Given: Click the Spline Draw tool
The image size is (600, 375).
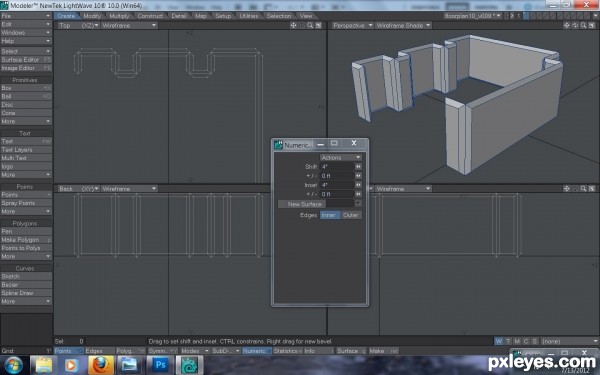Looking at the screenshot, I should [26, 293].
